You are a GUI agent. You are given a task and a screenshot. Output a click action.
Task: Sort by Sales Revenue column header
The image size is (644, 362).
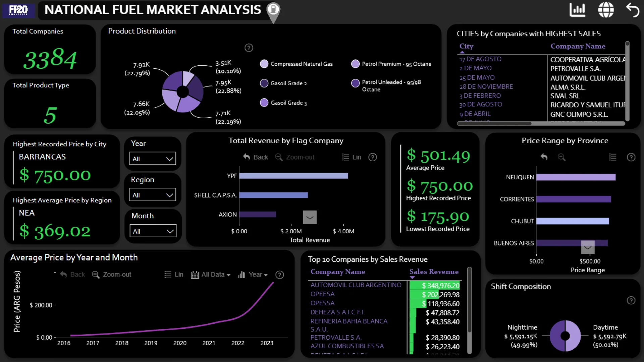click(434, 271)
